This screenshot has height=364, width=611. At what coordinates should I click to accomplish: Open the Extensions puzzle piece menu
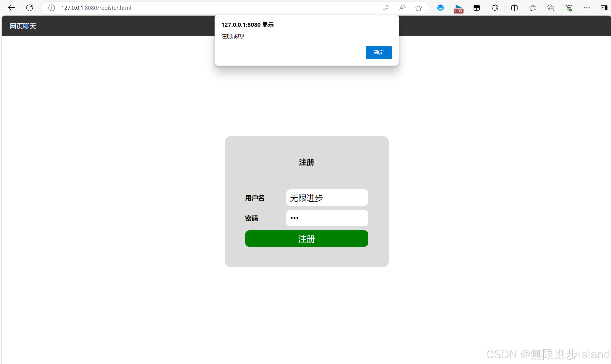495,8
